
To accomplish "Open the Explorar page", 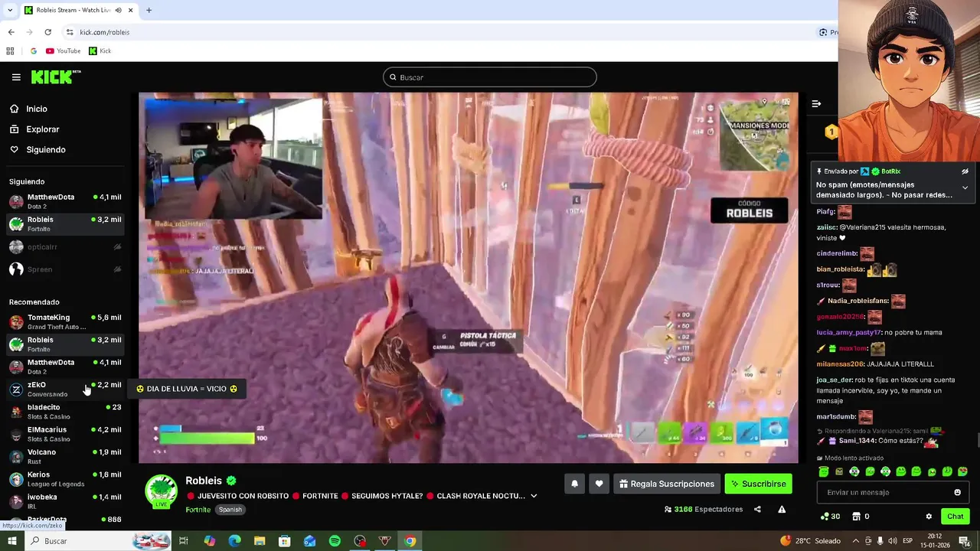I will pos(42,129).
